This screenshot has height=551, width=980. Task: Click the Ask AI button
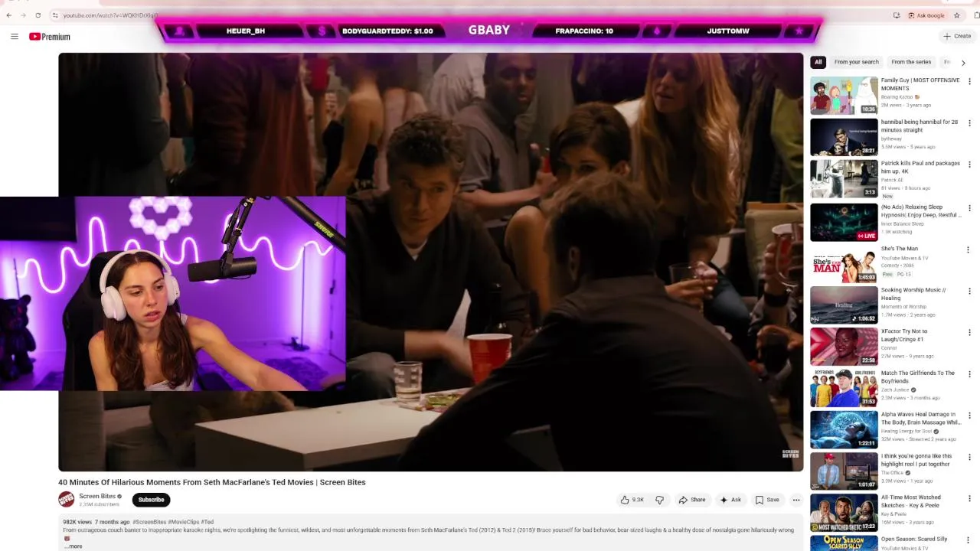(x=730, y=500)
